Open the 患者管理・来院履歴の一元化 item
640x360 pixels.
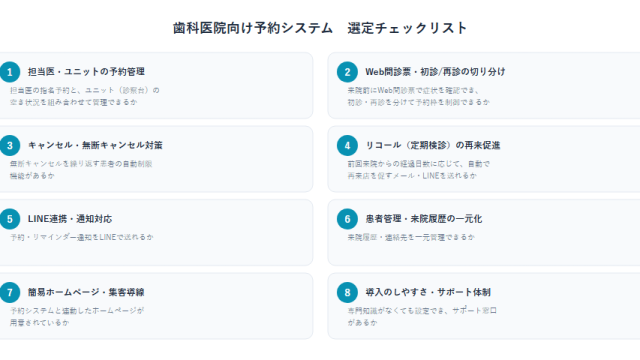click(x=424, y=219)
